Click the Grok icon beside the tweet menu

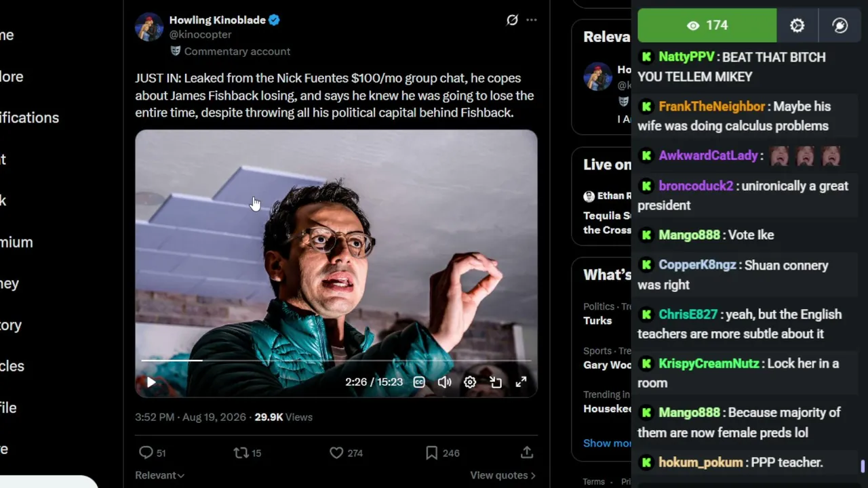[x=512, y=20]
